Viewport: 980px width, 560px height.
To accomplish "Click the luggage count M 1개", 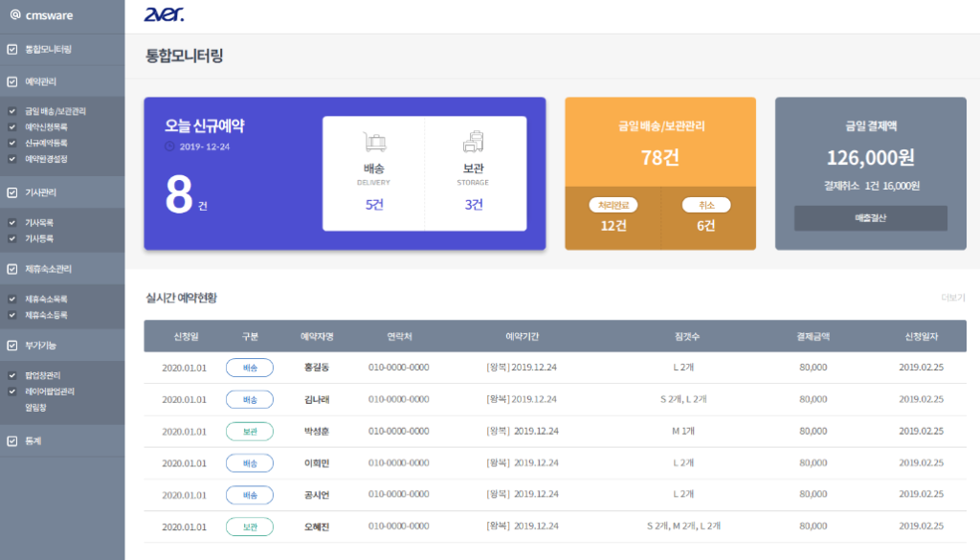I will (x=683, y=432).
